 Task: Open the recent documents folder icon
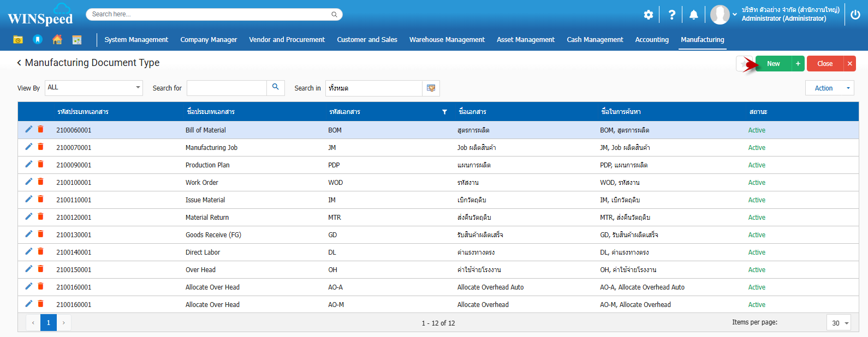point(18,39)
